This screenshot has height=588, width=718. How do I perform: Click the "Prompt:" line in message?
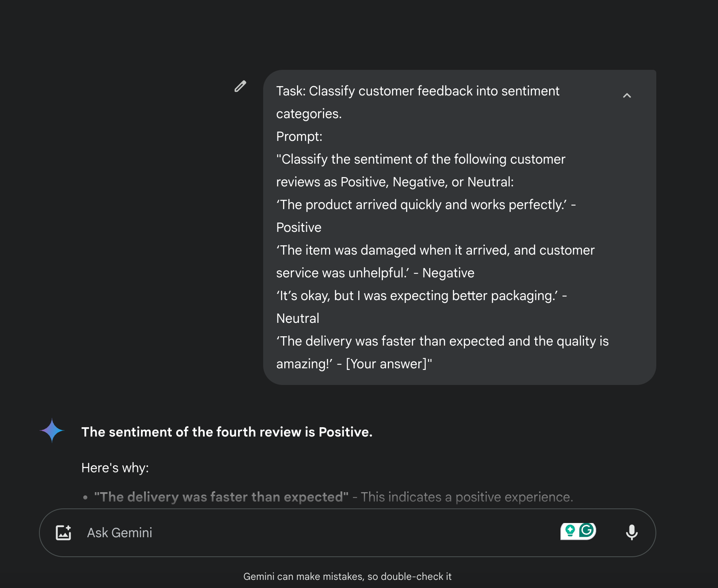[299, 136]
